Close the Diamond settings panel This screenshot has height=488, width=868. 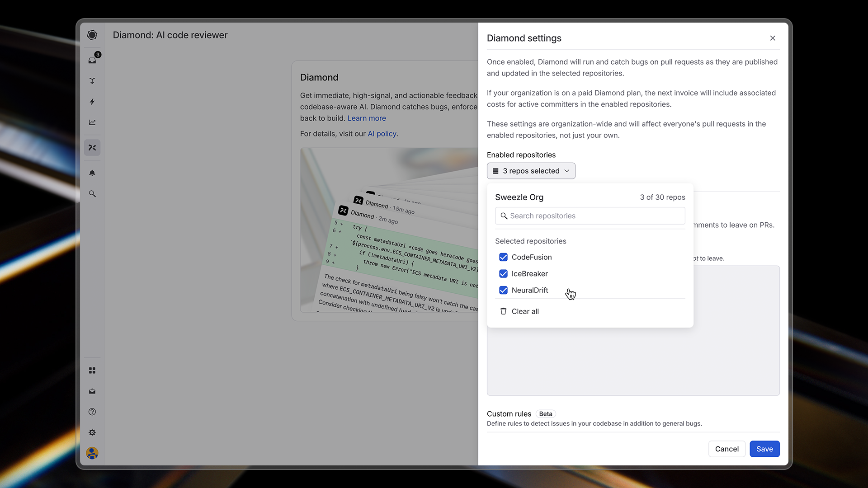pos(773,38)
